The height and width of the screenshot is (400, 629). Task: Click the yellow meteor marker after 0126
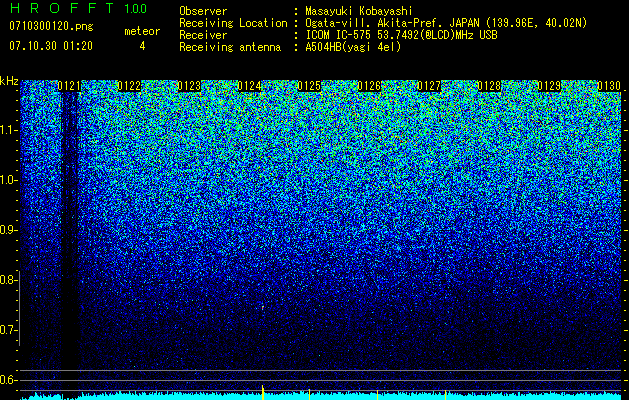coord(377,395)
